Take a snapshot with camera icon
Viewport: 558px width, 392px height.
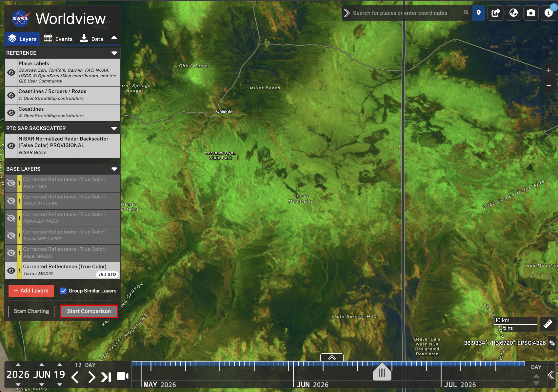[531, 13]
